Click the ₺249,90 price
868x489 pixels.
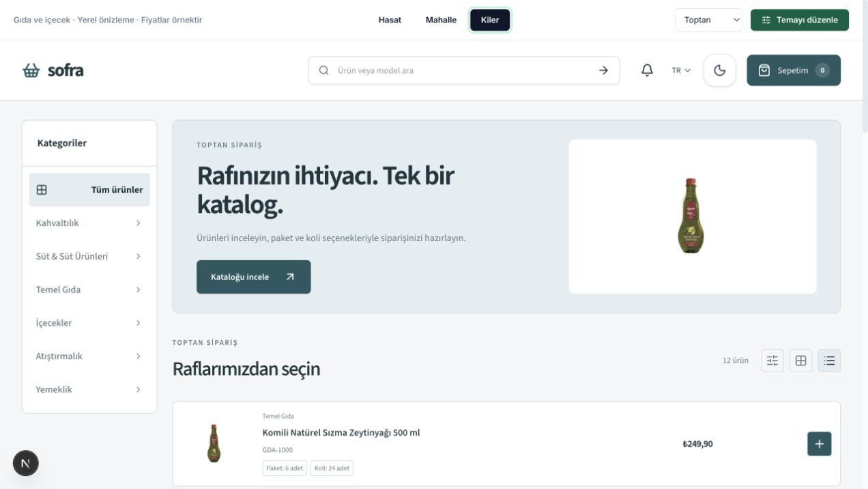pos(697,444)
